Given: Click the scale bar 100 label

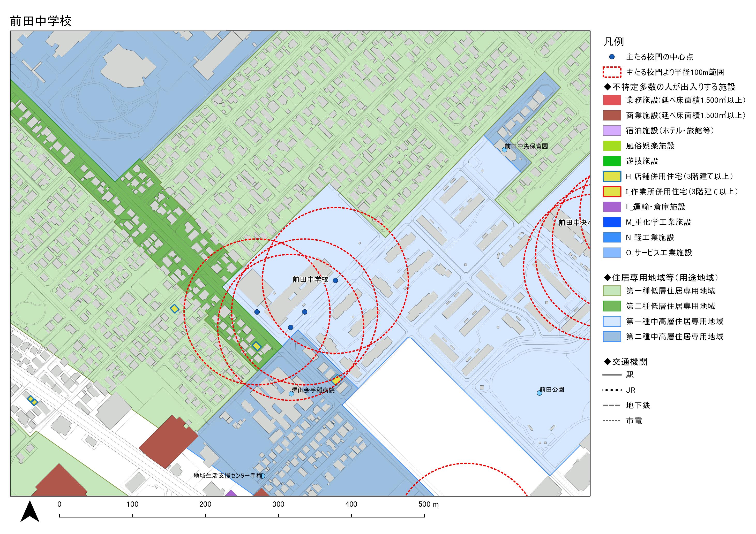Looking at the screenshot, I should click(132, 504).
